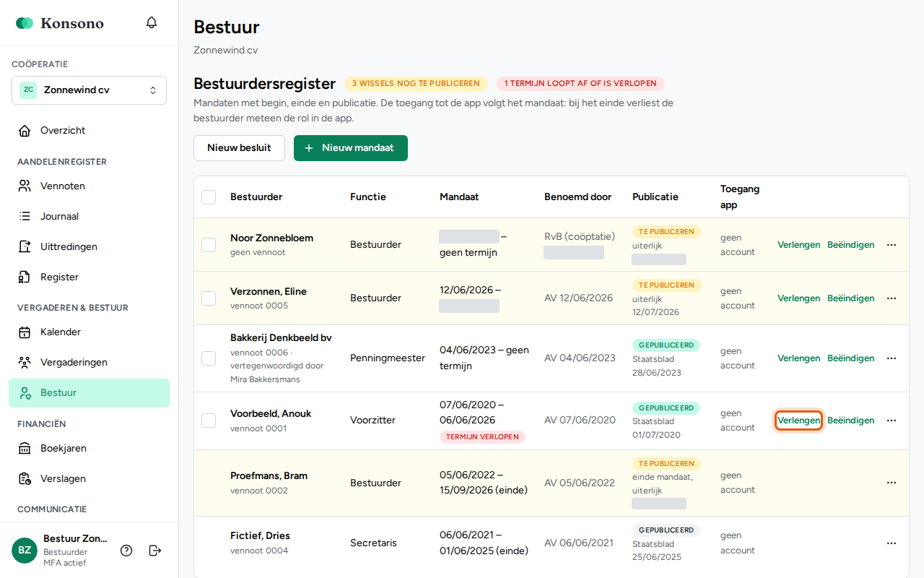Click the help question mark icon
Image resolution: width=924 pixels, height=578 pixels.
[126, 551]
